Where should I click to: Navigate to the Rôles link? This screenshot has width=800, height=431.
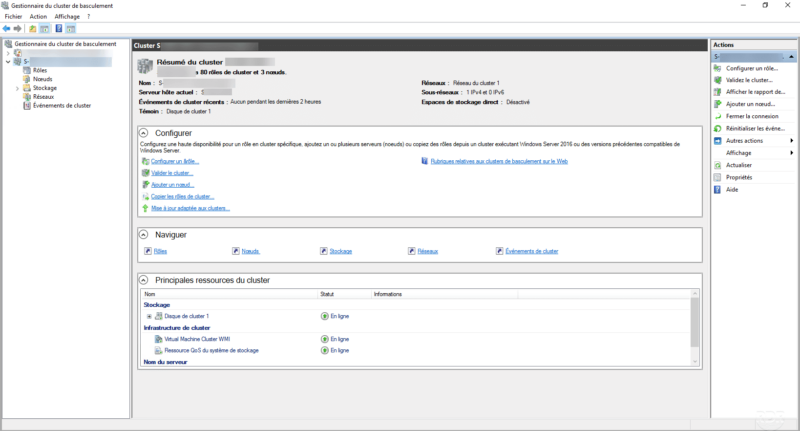click(160, 251)
